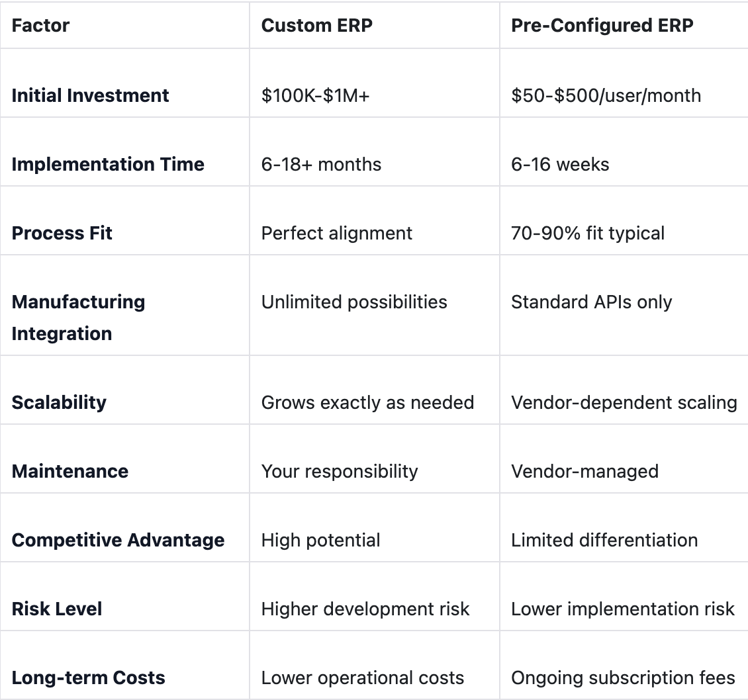Click the 6-16 weeks cell
The width and height of the screenshot is (748, 700).
tap(560, 164)
